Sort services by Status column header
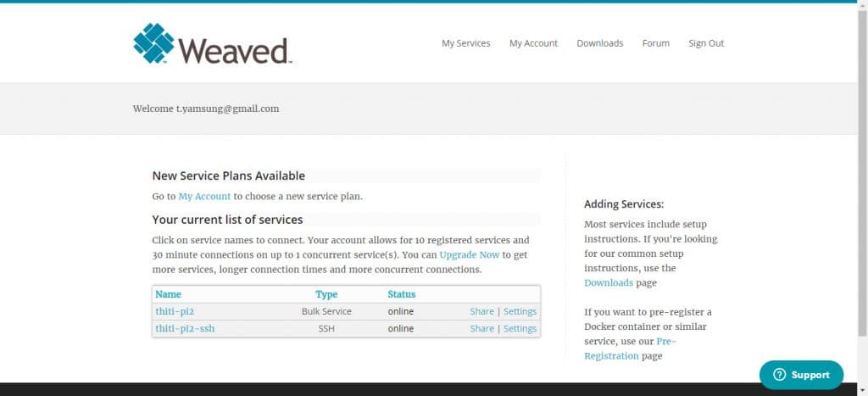 click(x=402, y=294)
